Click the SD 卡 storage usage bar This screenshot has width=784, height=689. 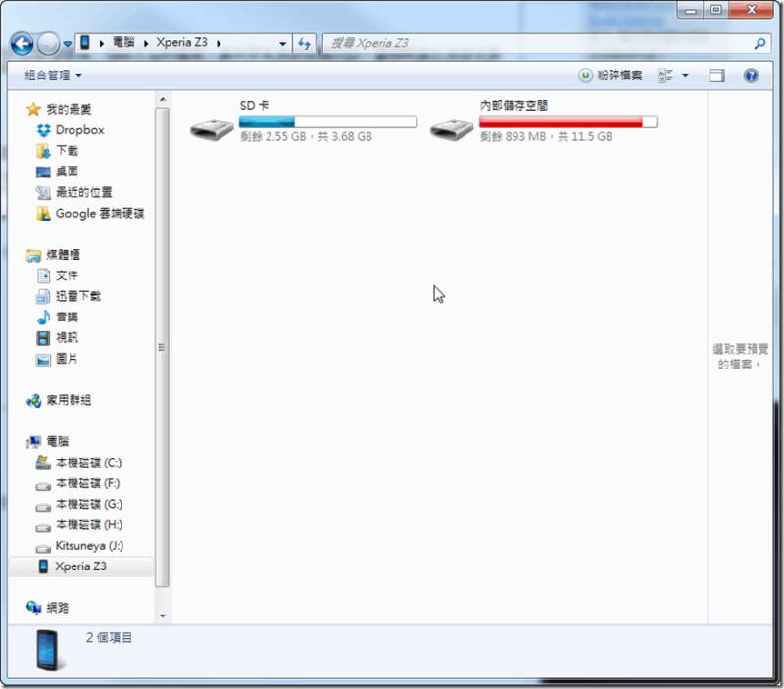point(328,122)
